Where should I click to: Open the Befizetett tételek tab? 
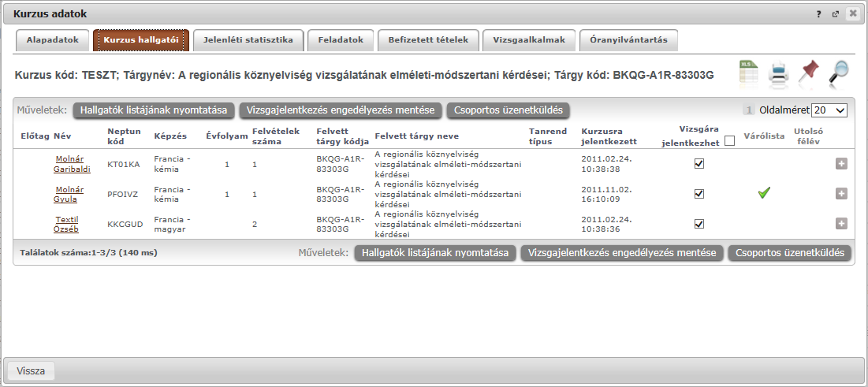(x=428, y=40)
